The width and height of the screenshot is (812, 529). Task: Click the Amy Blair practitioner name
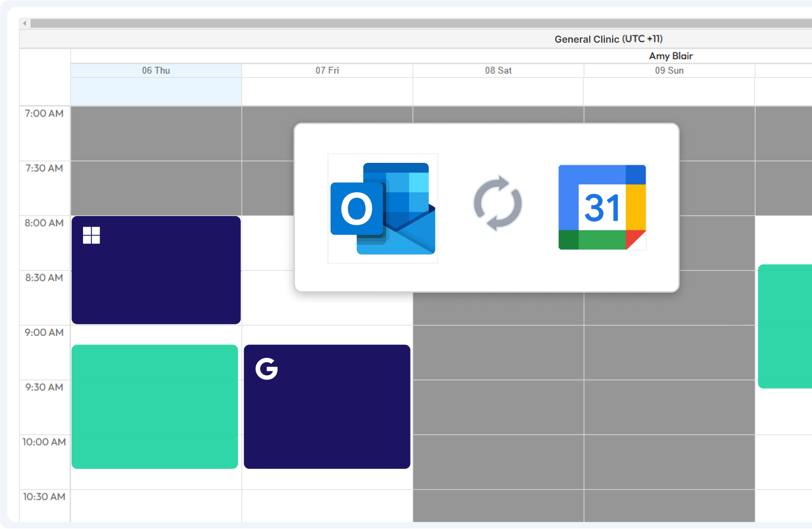coord(671,56)
